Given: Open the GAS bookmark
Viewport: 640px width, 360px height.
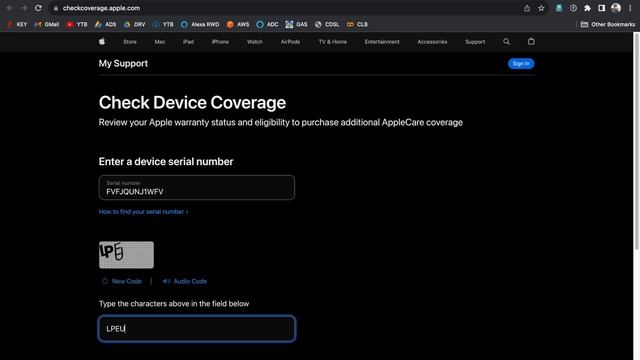Looking at the screenshot, I should pyautogui.click(x=296, y=24).
